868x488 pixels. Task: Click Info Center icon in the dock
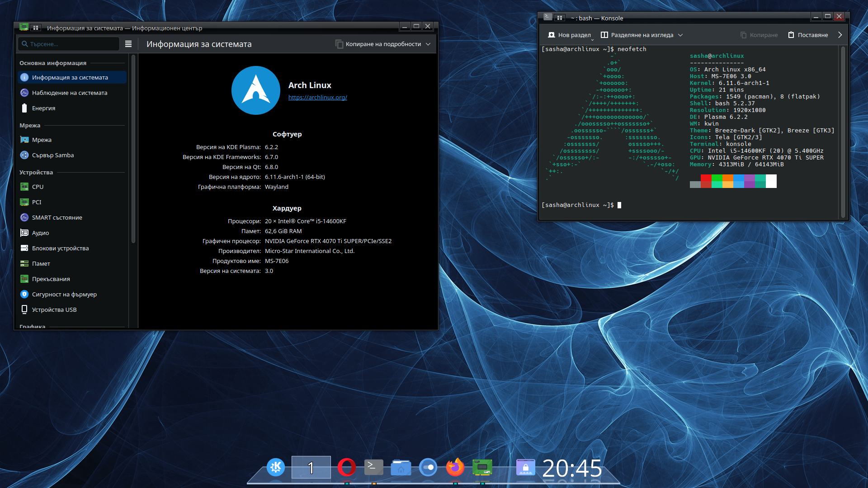click(482, 467)
